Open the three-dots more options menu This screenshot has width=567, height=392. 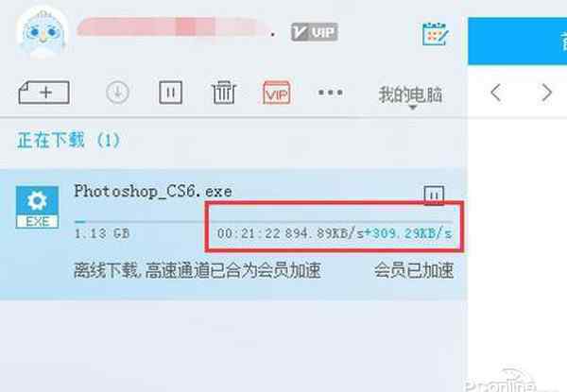[331, 93]
